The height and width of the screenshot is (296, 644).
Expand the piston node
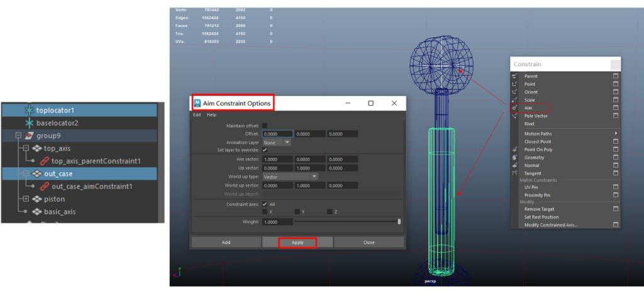[x=25, y=199]
